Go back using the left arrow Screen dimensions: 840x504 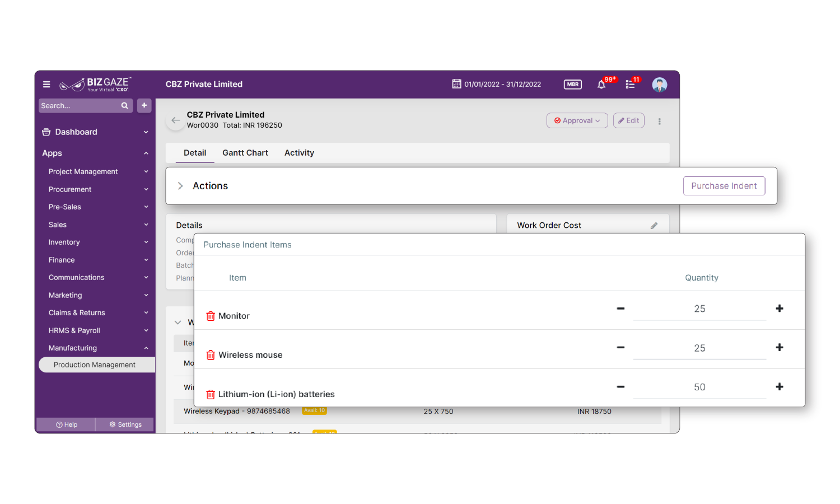point(176,120)
